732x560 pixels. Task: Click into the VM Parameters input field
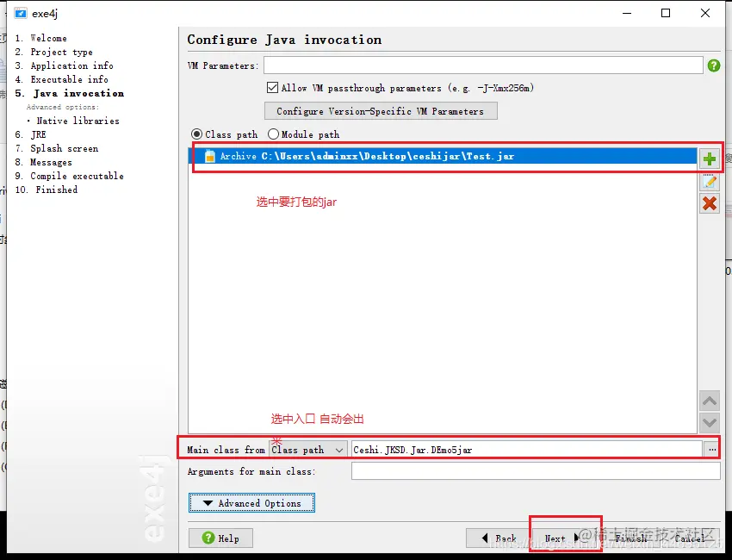(x=483, y=65)
